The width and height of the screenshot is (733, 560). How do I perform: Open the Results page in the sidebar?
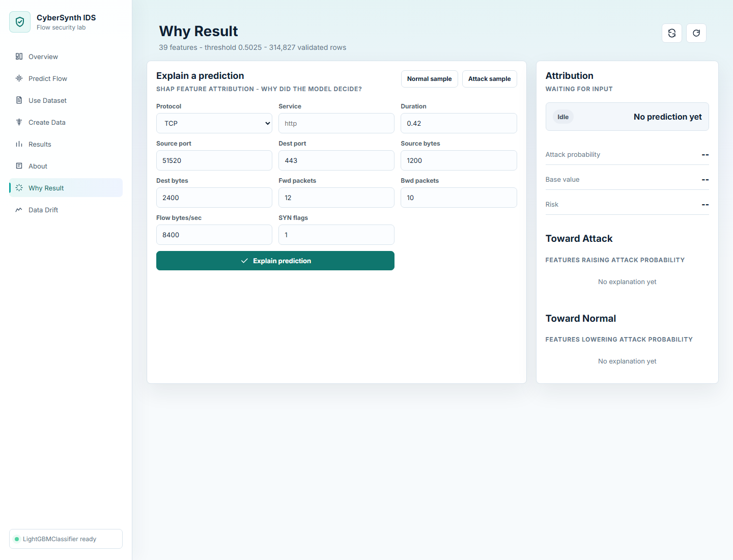[x=66, y=144]
